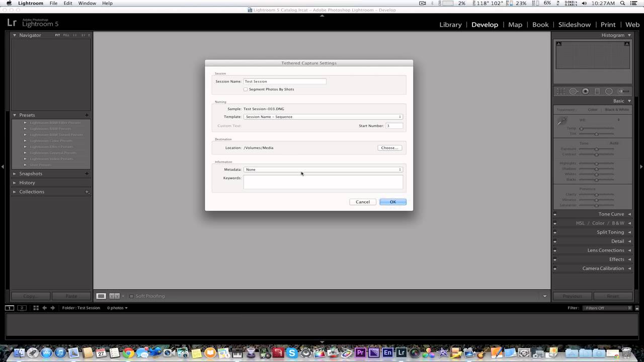Open the File menu
Viewport: 644px width, 362px height.
click(x=53, y=4)
